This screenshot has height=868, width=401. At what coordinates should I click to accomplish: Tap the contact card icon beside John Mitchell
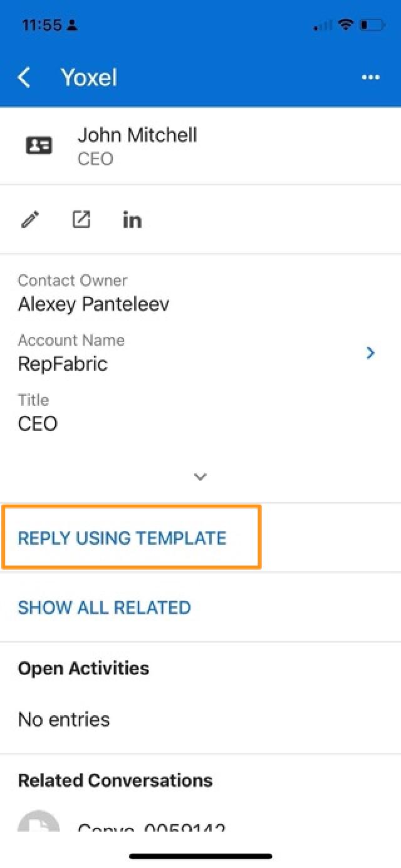point(39,146)
